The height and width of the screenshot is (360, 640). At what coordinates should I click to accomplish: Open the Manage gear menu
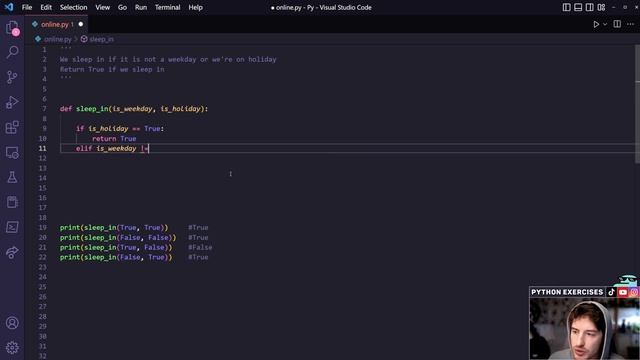coord(12,347)
